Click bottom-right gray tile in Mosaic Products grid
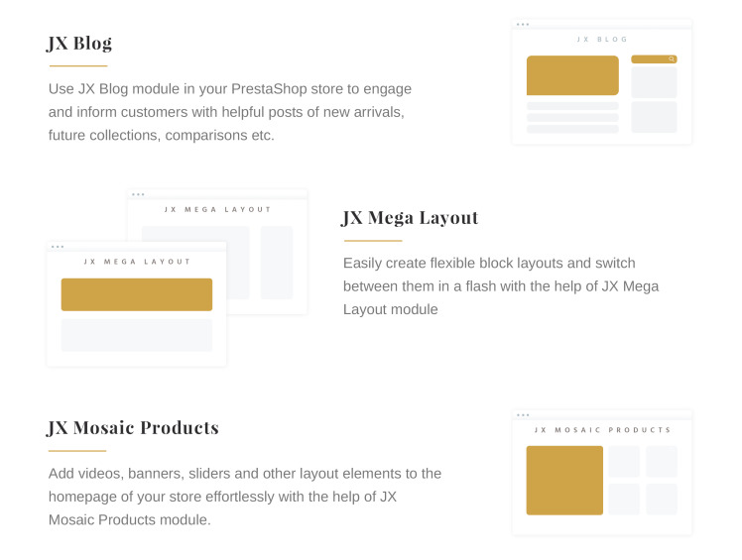742x560 pixels. 662,499
